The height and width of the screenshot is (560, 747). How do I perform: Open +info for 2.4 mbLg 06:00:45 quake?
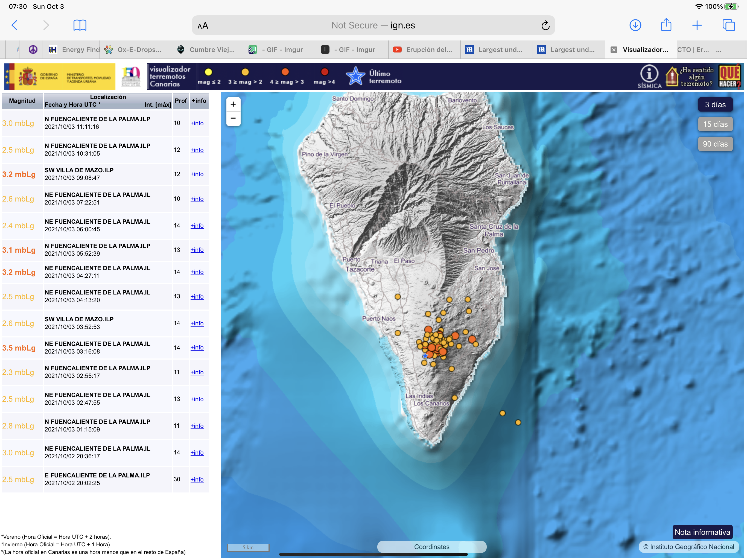[197, 226]
